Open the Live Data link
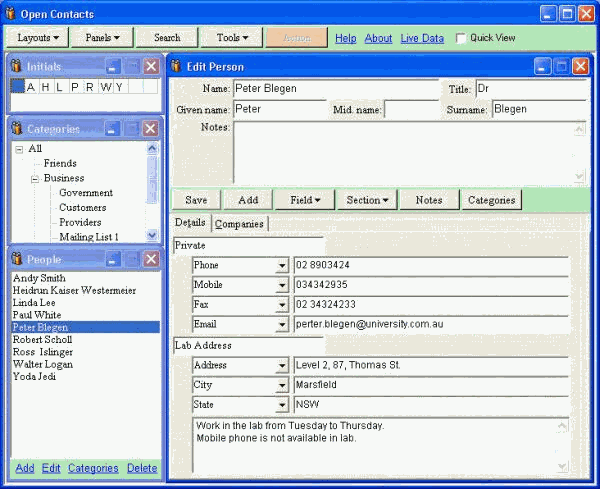600x489 pixels. [422, 38]
